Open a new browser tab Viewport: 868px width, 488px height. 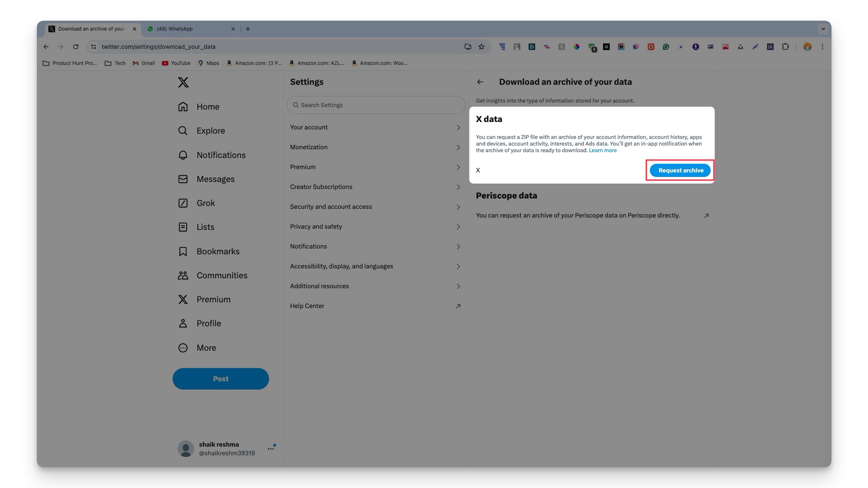pos(248,29)
